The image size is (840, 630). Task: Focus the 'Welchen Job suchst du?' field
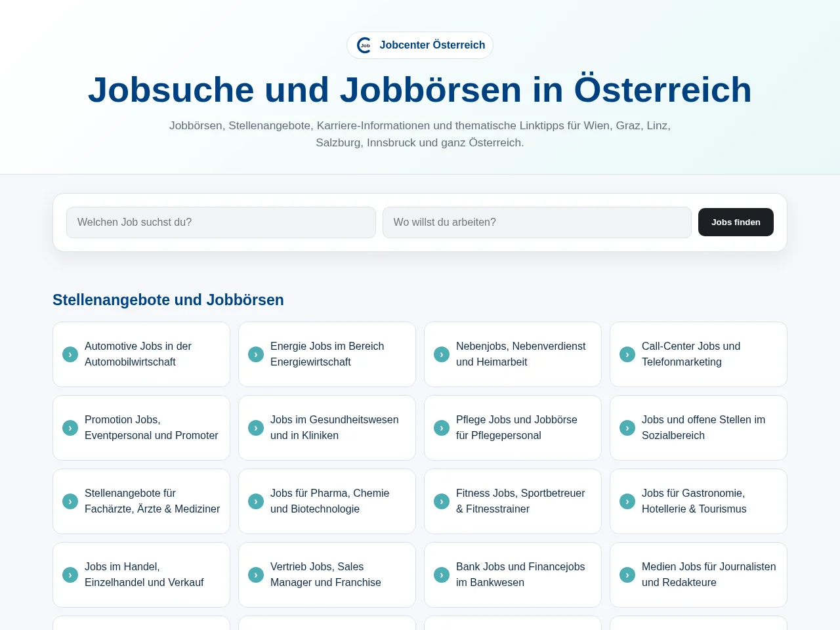pos(221,222)
